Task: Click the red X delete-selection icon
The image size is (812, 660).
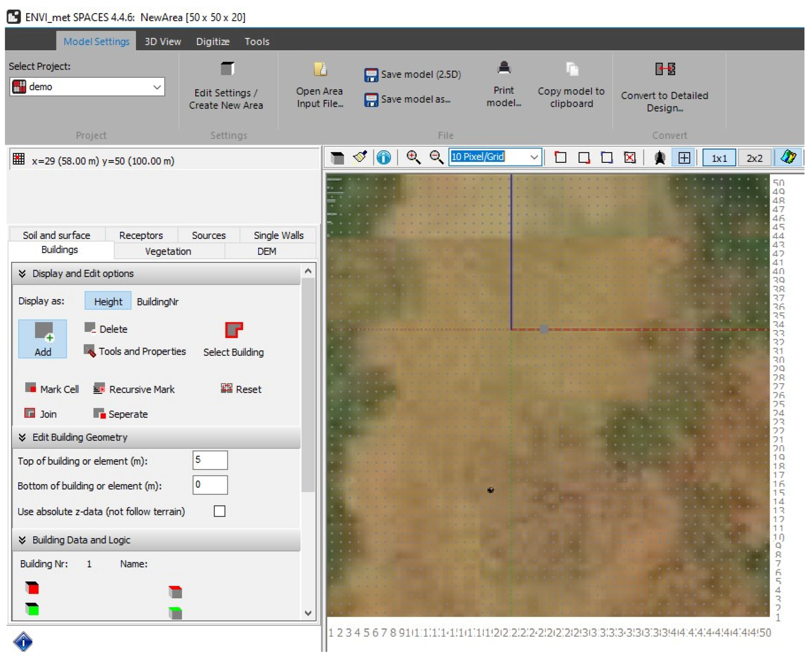Action: pos(629,157)
